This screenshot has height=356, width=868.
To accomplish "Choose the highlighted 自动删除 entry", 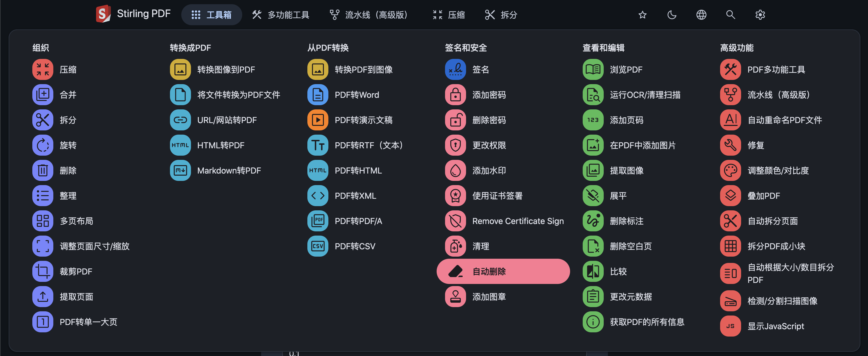I will coord(503,271).
